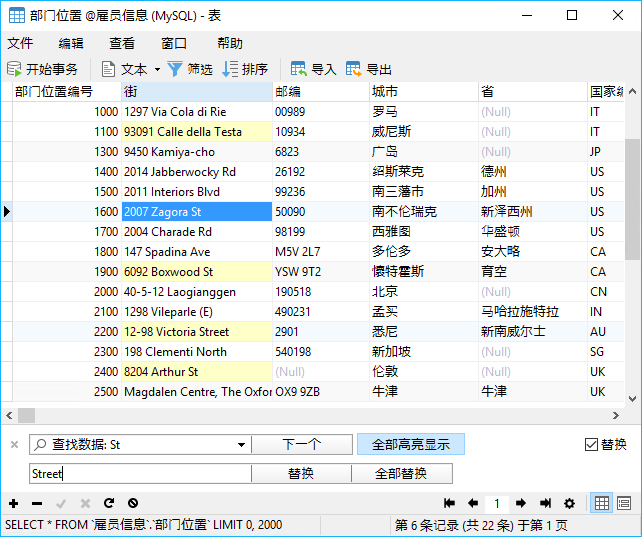
Task: Click the 全部高亮显示 highlight all button
Action: [411, 444]
